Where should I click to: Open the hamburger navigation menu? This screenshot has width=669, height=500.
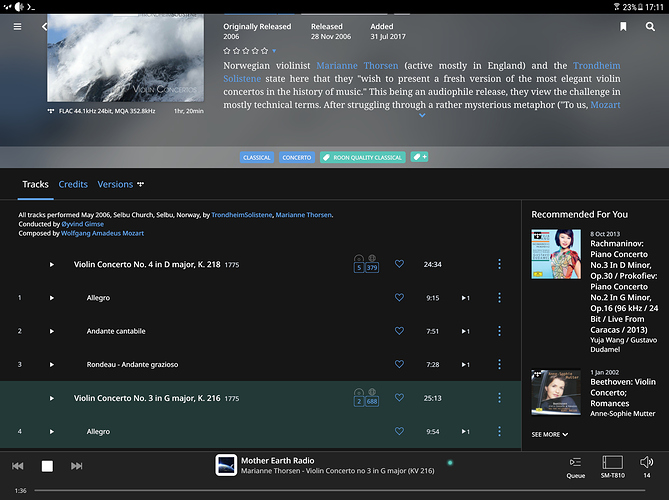17,26
